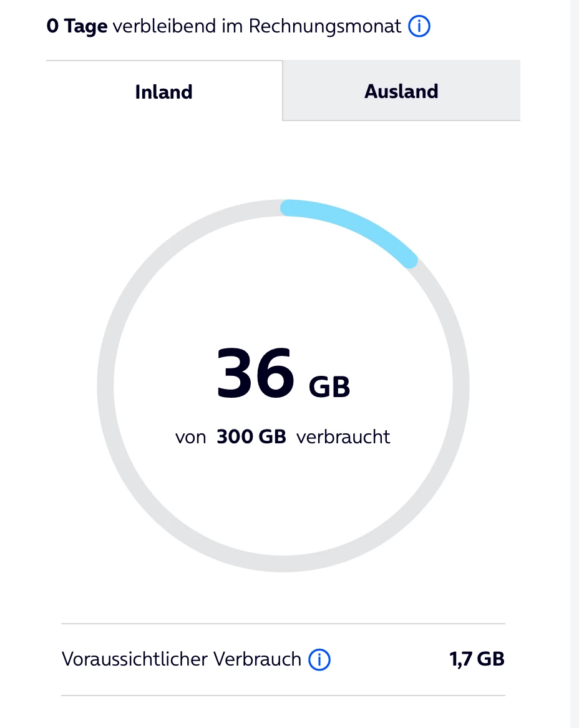Click the word von before 300 GB
Screen dimensions: 579x728
(190, 436)
